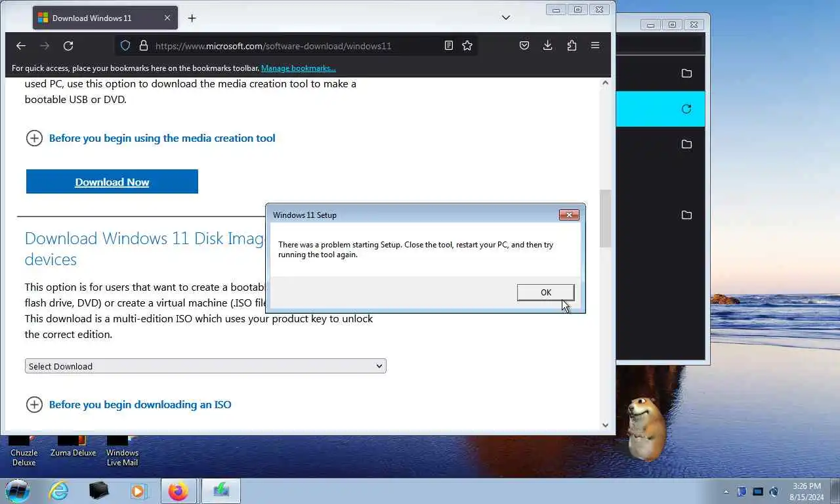Open the extensions puzzle icon
Viewport: 840px width, 504px height.
572,45
